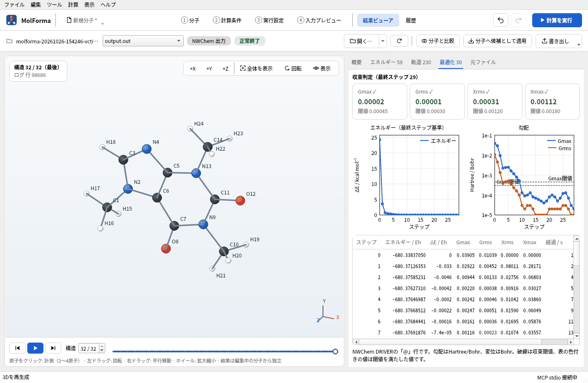Open the output.out file dropdown

(143, 41)
